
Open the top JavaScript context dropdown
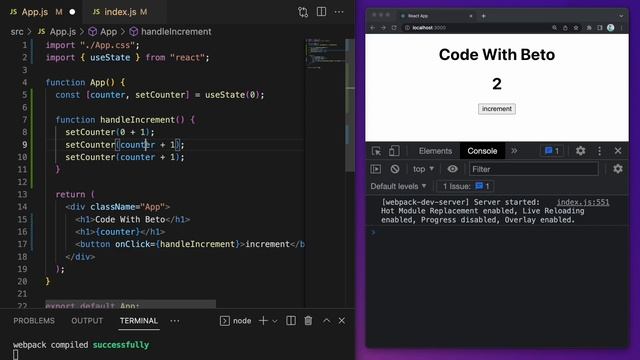pyautogui.click(x=423, y=169)
